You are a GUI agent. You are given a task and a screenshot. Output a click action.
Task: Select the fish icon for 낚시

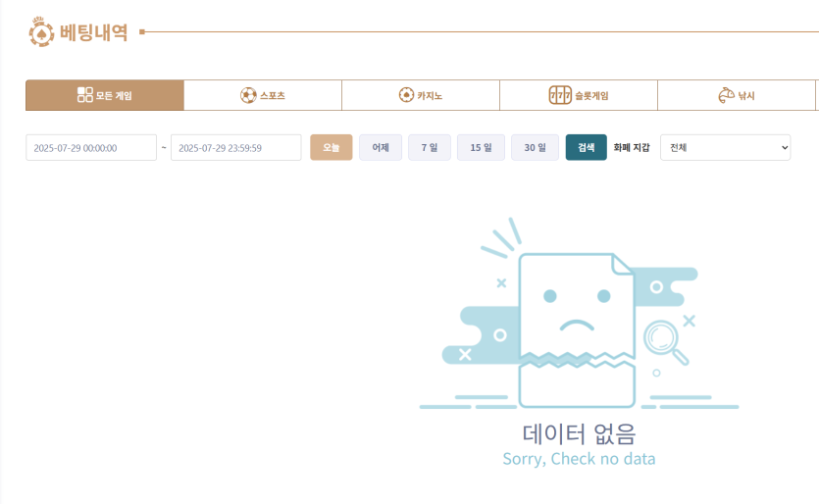pos(726,95)
